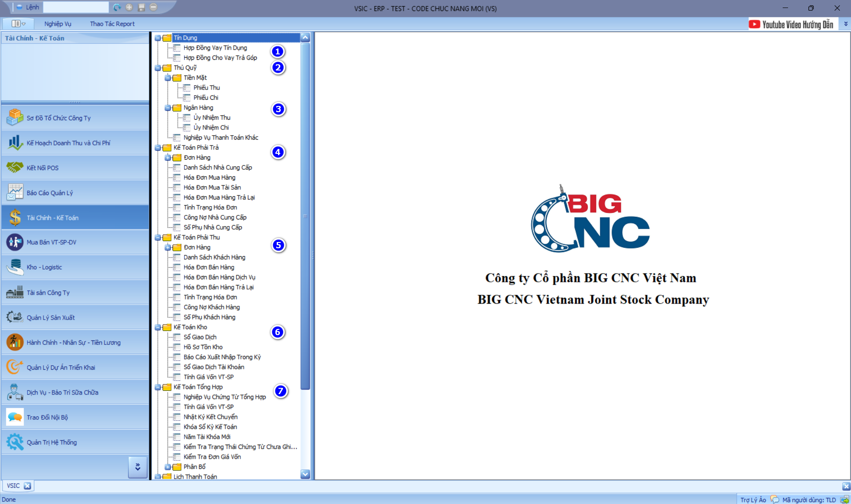The image size is (851, 504).
Task: Open the Thao Tác Report menu
Action: click(x=112, y=24)
